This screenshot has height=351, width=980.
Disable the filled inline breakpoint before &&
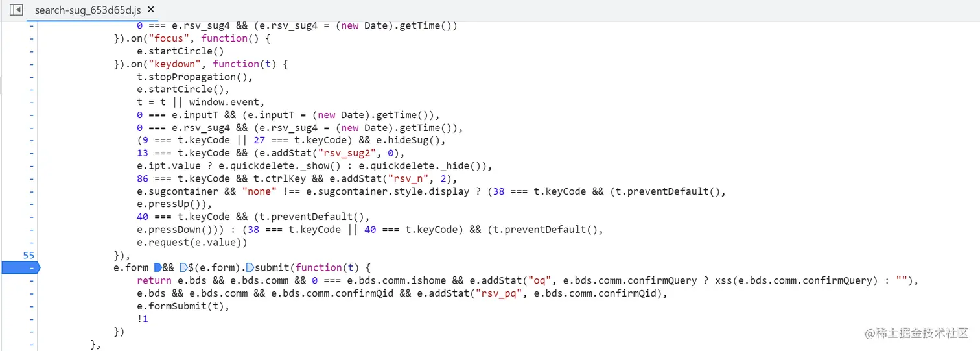tap(158, 267)
